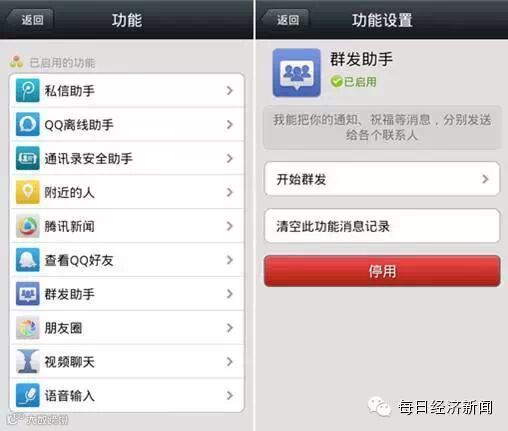Image resolution: width=508 pixels, height=431 pixels.
Task: Click the 查看QQ好友 penguin icon
Action: point(28,260)
